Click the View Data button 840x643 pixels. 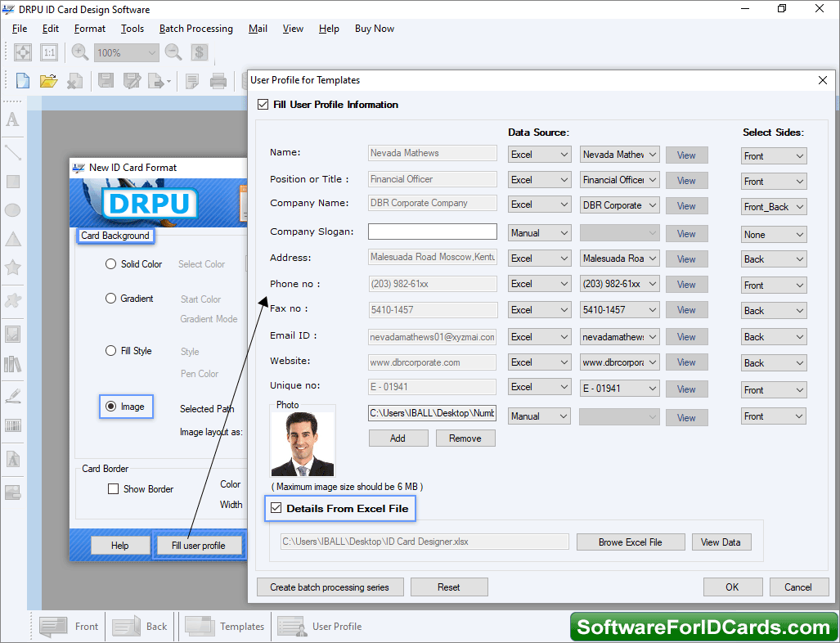tap(721, 542)
